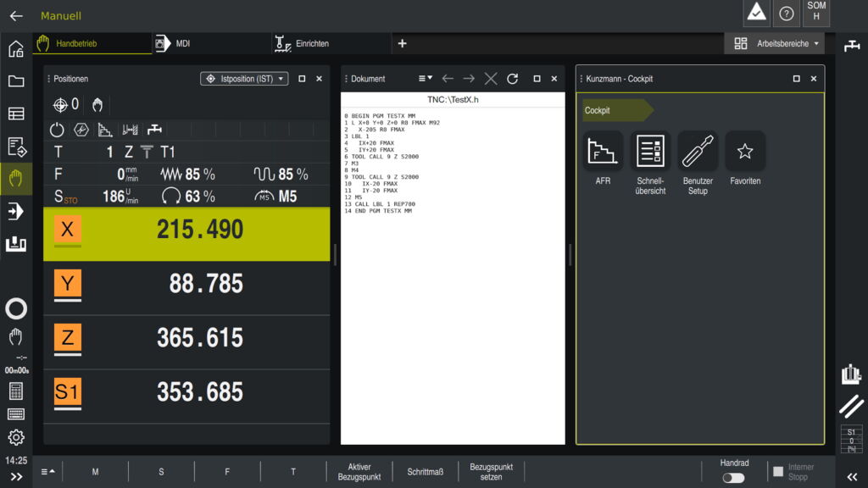Click the X icon in Dokument toolbar
Viewport: 868px width, 488px height.
[491, 79]
